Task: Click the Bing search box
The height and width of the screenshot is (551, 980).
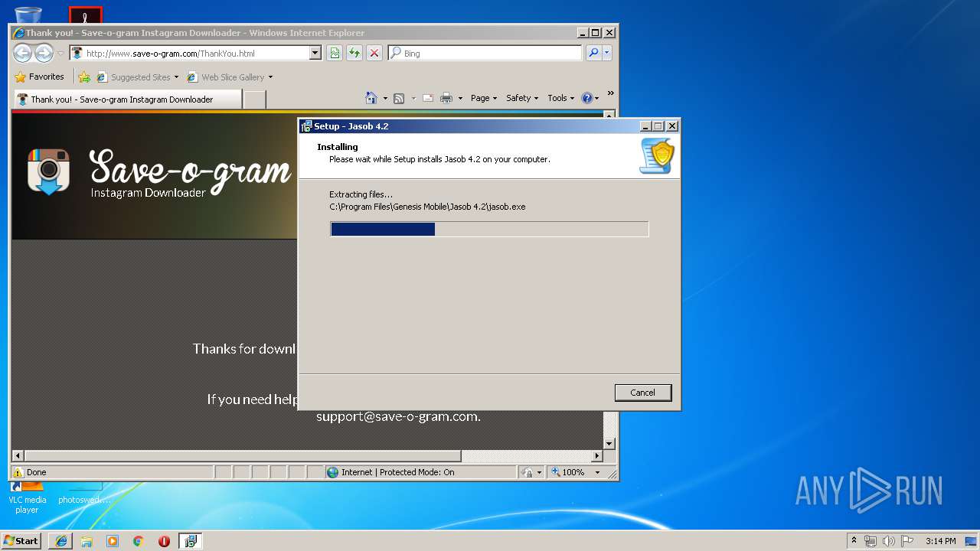Action: 485,53
